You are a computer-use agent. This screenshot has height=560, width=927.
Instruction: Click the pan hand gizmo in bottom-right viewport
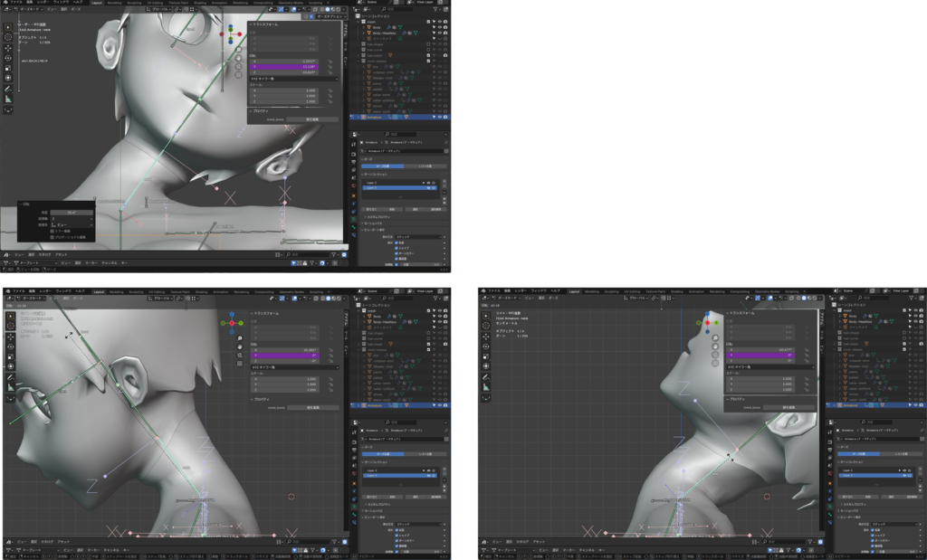click(715, 346)
